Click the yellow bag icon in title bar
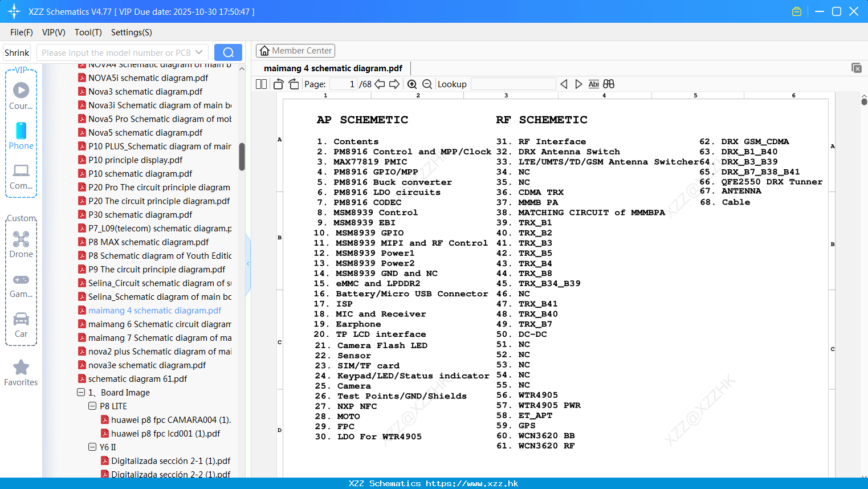 coord(797,11)
